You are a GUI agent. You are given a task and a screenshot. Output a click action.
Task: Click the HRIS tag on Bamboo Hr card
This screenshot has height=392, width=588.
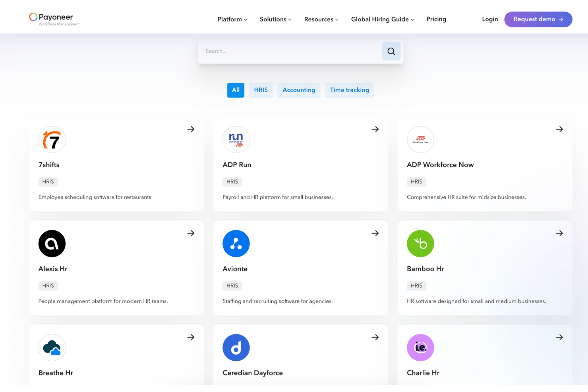(x=417, y=286)
